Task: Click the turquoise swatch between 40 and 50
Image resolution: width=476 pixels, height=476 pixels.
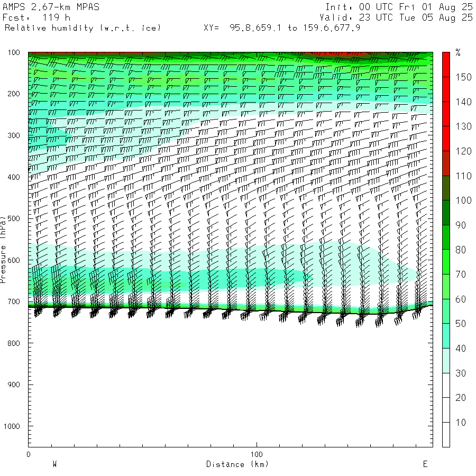Action: 446,336
